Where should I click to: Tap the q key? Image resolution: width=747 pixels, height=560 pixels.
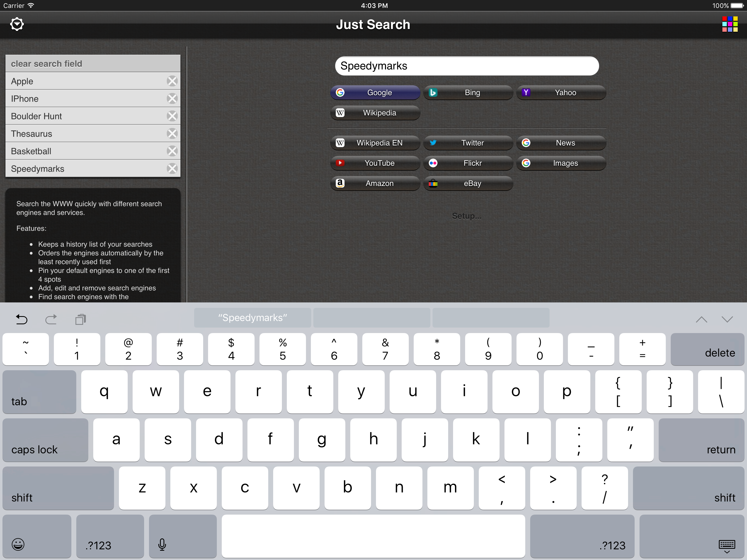coord(104,392)
